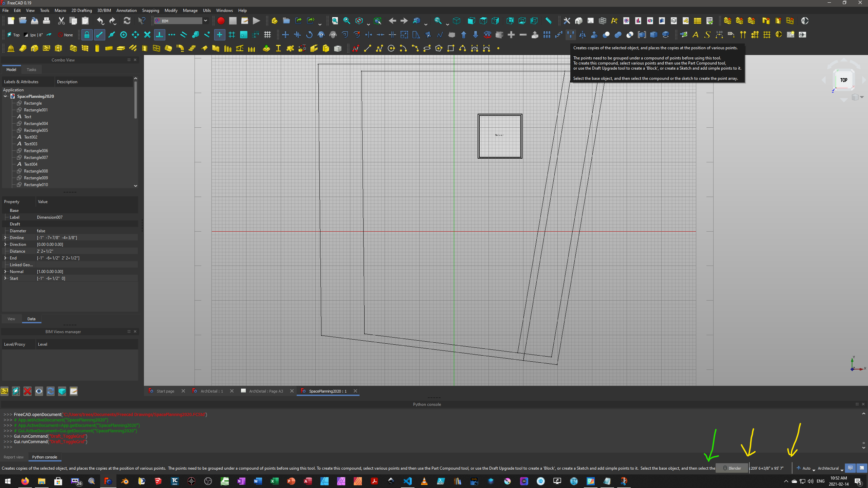Click the macro record red circle button
Screen dimensions: 868x488
(221, 21)
